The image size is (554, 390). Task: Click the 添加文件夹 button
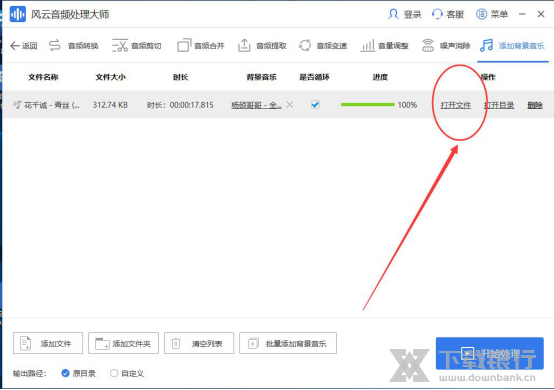(123, 343)
